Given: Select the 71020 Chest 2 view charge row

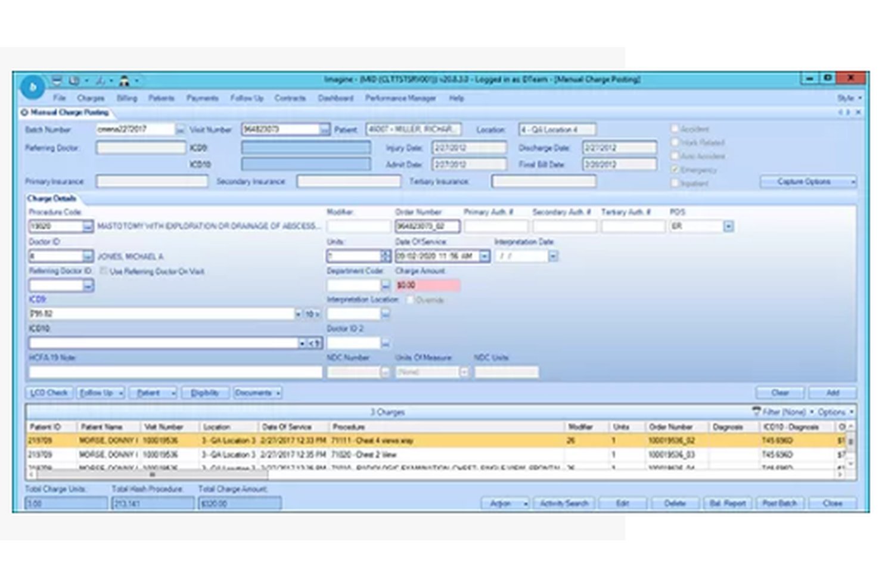Looking at the screenshot, I should pyautogui.click(x=437, y=455).
